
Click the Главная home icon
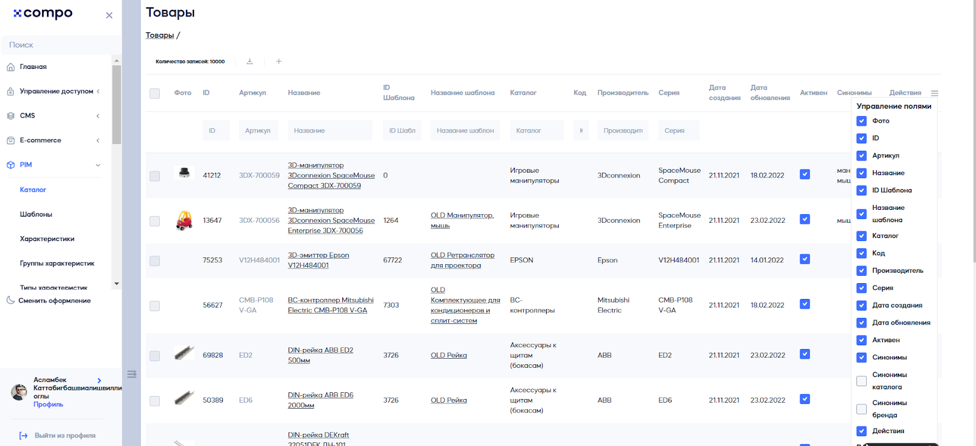(10, 67)
